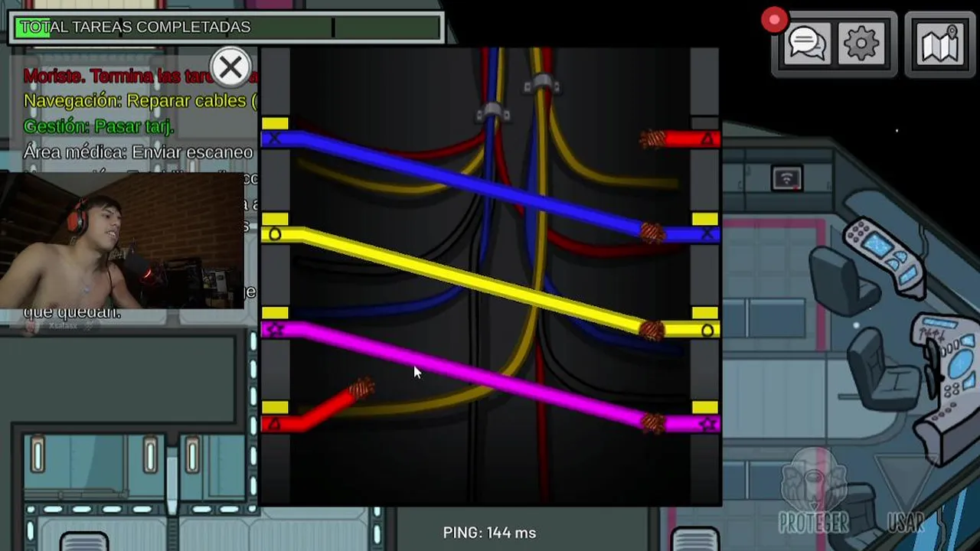
Task: Click the red recording indicator dot
Action: click(774, 20)
